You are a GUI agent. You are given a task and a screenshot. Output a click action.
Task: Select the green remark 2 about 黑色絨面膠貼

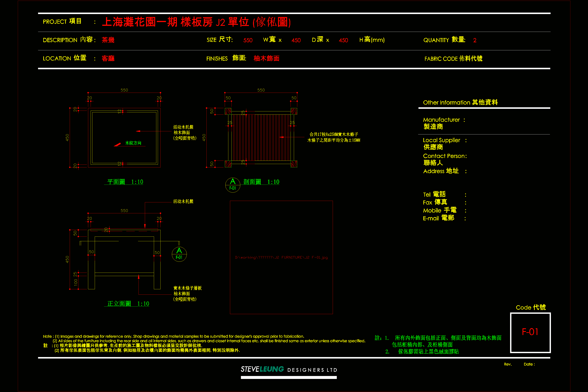(422, 351)
